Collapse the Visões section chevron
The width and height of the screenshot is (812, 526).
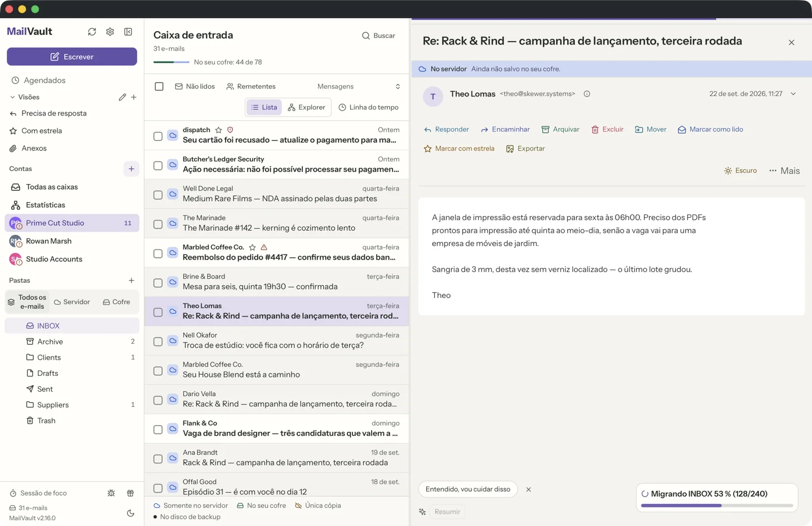pos(12,97)
